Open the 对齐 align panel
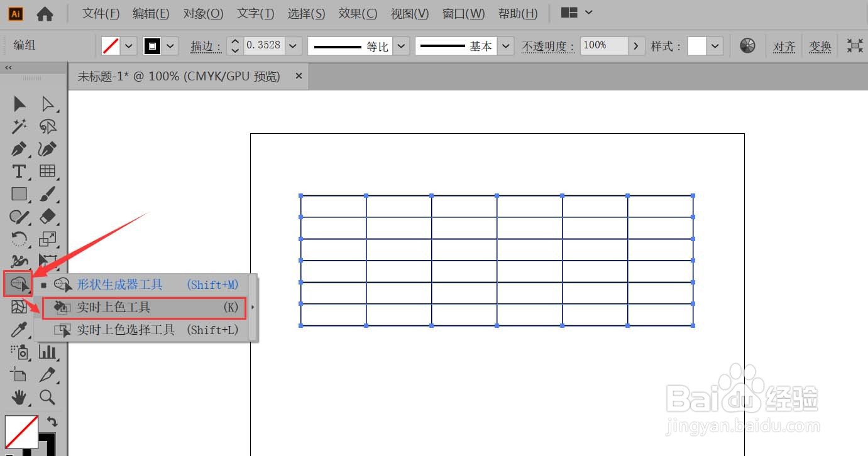 click(784, 46)
